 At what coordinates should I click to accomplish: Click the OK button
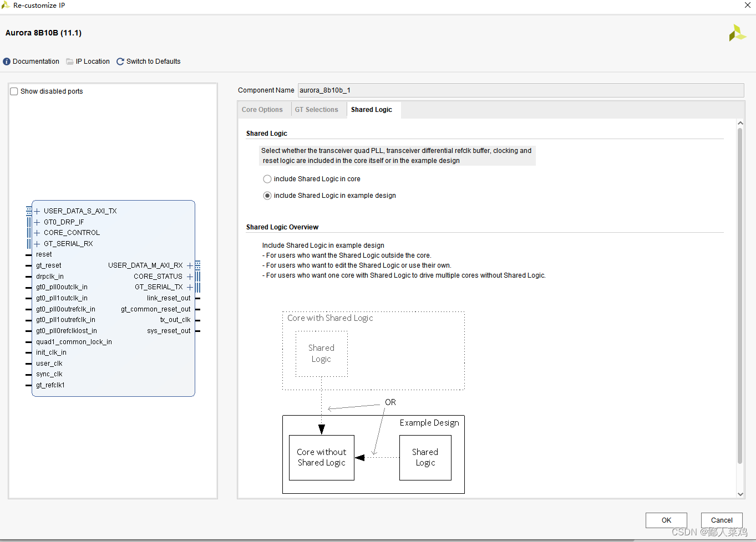coord(666,520)
